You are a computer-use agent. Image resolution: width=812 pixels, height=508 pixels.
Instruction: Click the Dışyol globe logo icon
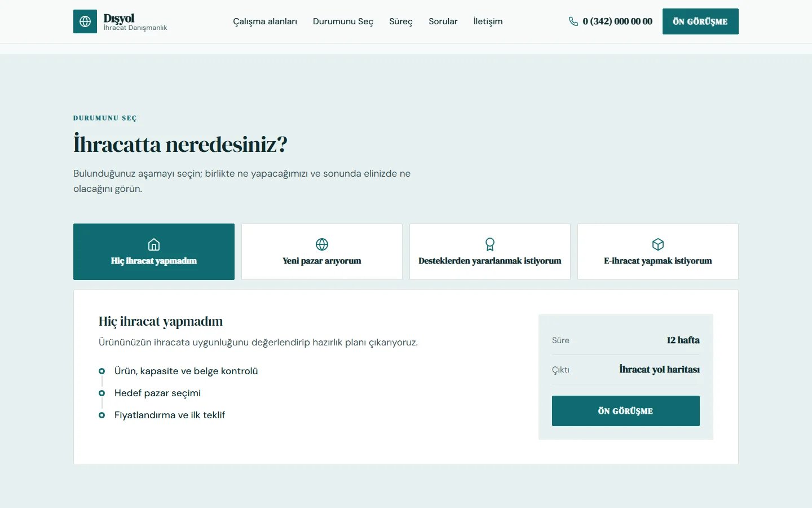[x=85, y=21]
